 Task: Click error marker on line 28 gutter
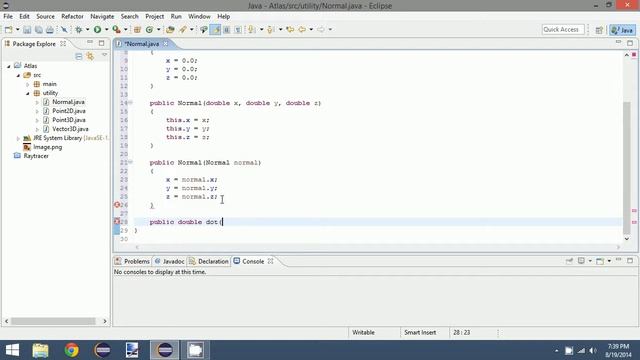tap(117, 222)
